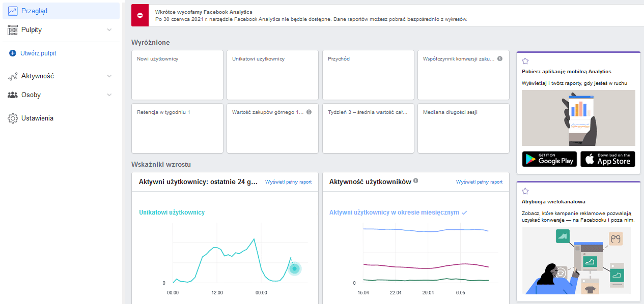
Task: Click the Przegląd chart icon in sidebar
Action: [x=13, y=11]
